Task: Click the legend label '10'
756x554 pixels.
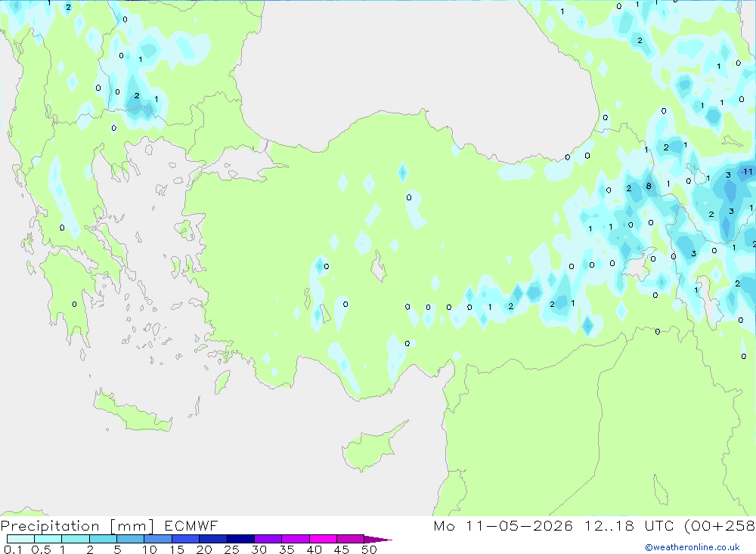Action: (x=150, y=549)
